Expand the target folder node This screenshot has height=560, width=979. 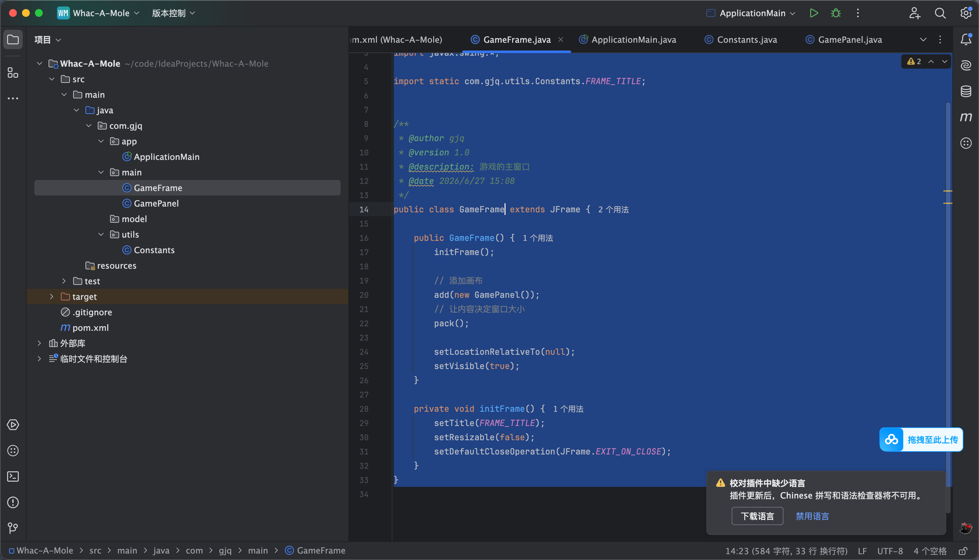[51, 297]
